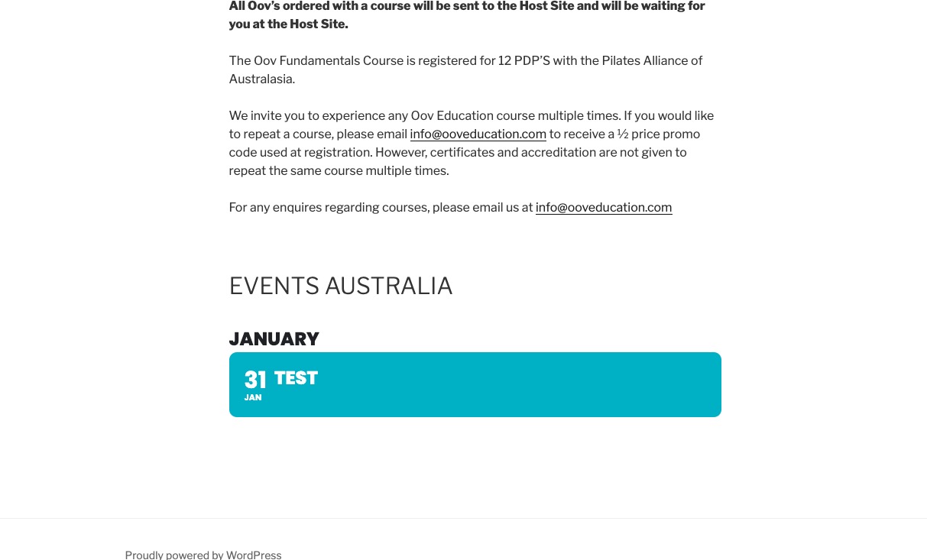Viewport: 927px width, 560px height.
Task: Click the bold 'Host Site' notice paragraph
Action: [x=467, y=15]
